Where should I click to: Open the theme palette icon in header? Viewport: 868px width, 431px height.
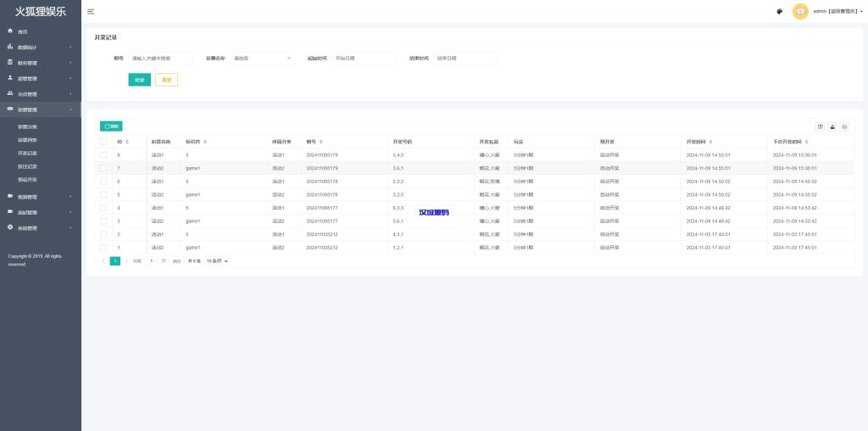point(779,11)
